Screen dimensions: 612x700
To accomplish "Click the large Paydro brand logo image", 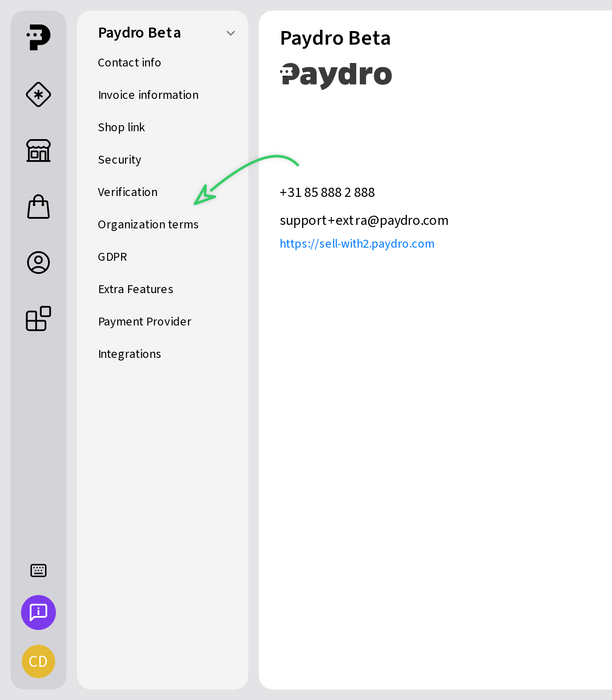I will click(x=336, y=75).
